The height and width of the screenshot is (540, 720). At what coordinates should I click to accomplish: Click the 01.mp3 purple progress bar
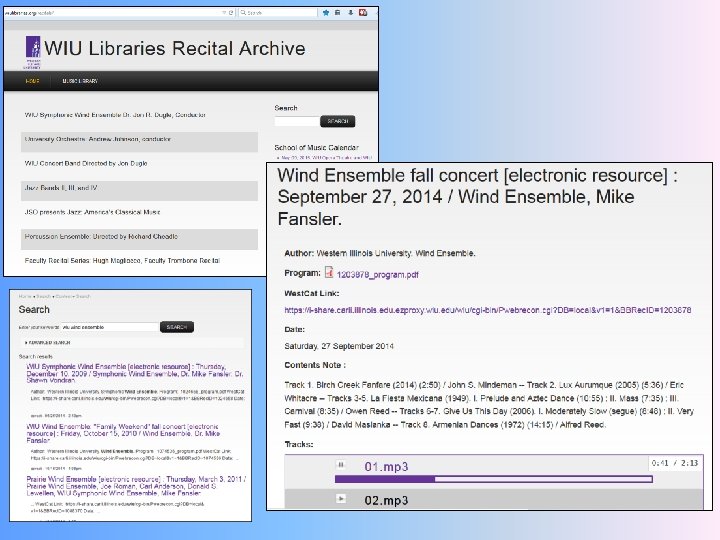tap(494, 479)
